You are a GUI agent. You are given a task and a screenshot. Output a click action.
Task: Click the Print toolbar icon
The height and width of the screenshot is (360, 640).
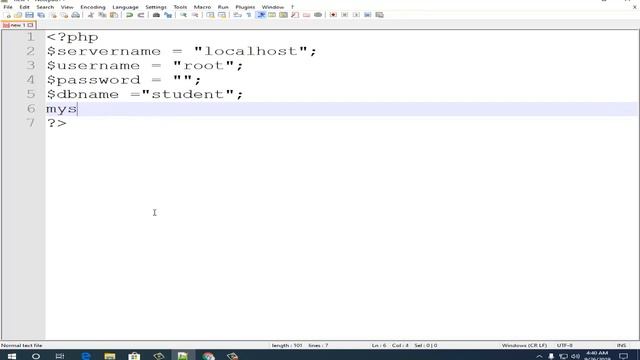pos(76,15)
